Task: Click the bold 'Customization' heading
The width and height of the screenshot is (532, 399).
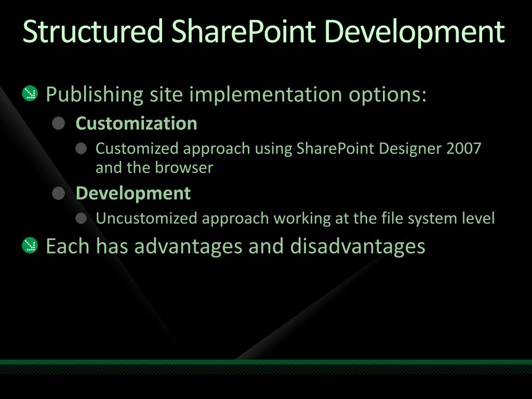Action: point(137,123)
